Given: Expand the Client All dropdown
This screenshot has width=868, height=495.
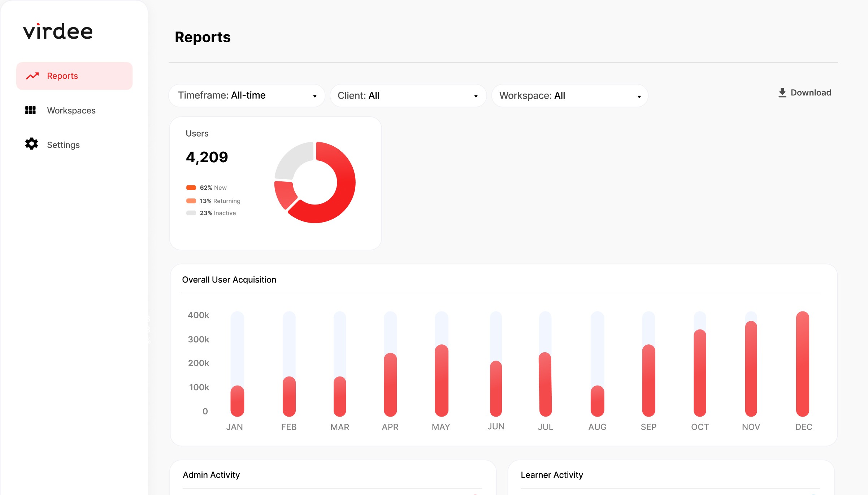Looking at the screenshot, I should click(408, 96).
